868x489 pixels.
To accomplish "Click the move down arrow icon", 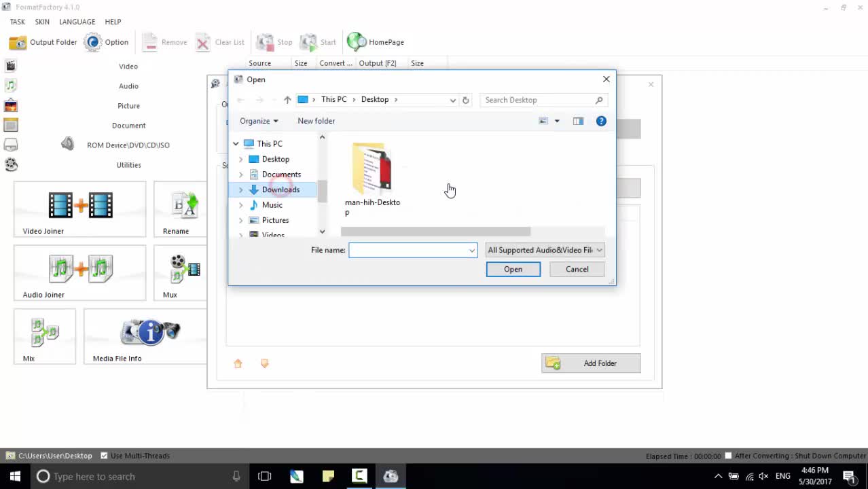I will coord(265,364).
